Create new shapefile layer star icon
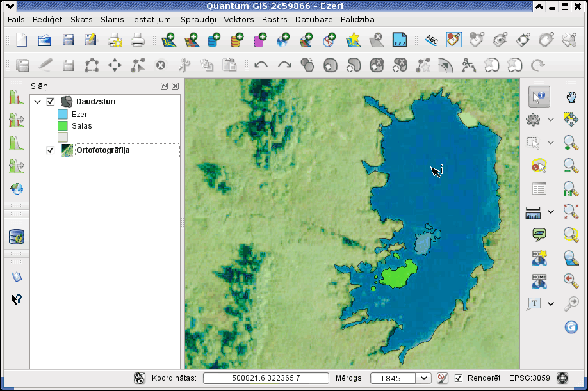Screen dimensions: 588x391 pyautogui.click(x=354, y=40)
